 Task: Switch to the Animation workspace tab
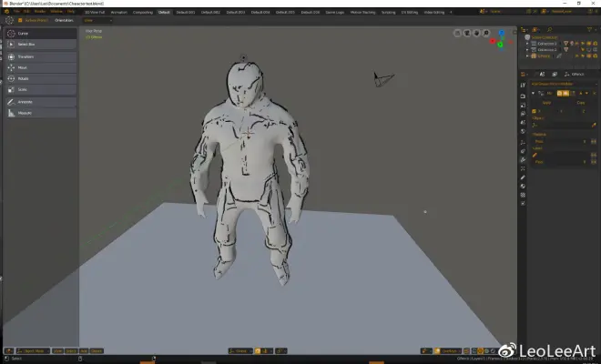click(x=118, y=12)
